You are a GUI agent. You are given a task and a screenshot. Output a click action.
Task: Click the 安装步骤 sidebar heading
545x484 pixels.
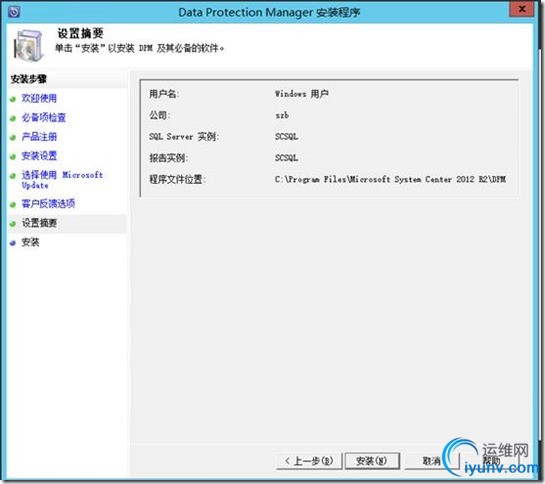tap(29, 79)
